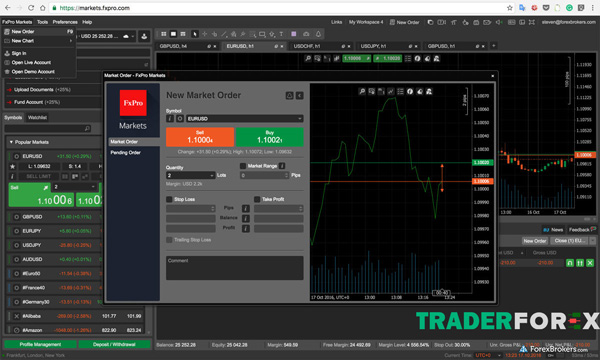Select the crosshair tool in chart toolbar
This screenshot has width=600, height=360.
click(204, 34)
